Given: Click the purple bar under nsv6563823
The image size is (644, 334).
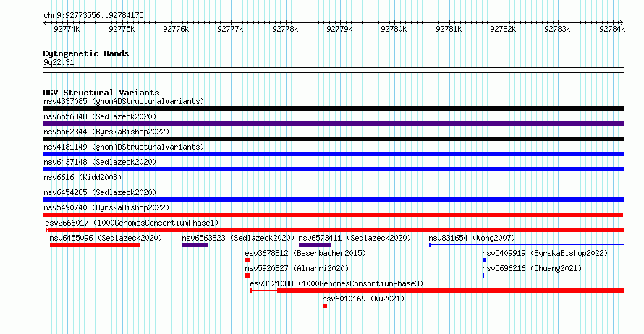Looking at the screenshot, I should [195, 245].
